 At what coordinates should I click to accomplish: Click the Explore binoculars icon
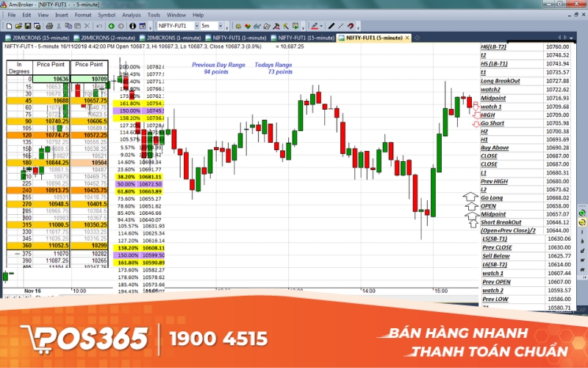click(x=257, y=26)
